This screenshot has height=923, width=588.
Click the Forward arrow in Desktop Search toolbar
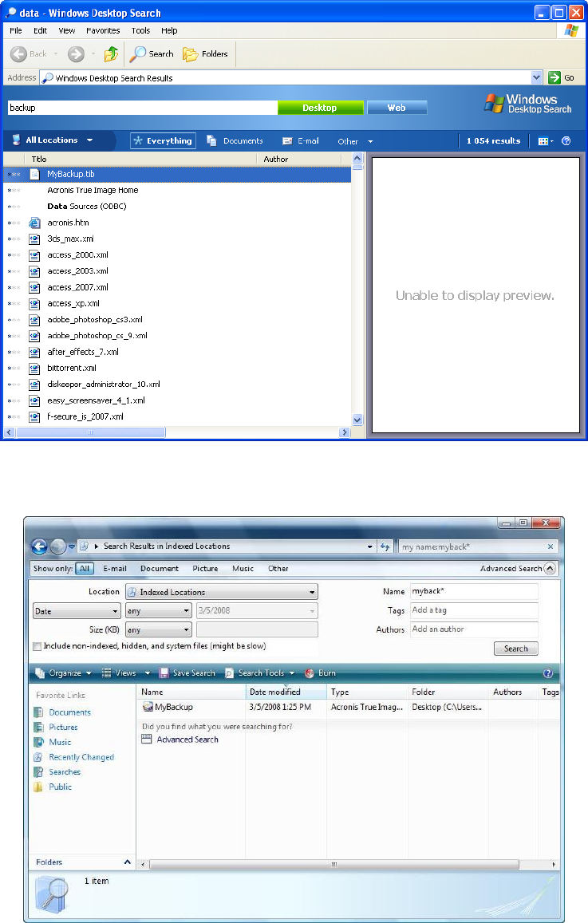(x=76, y=54)
